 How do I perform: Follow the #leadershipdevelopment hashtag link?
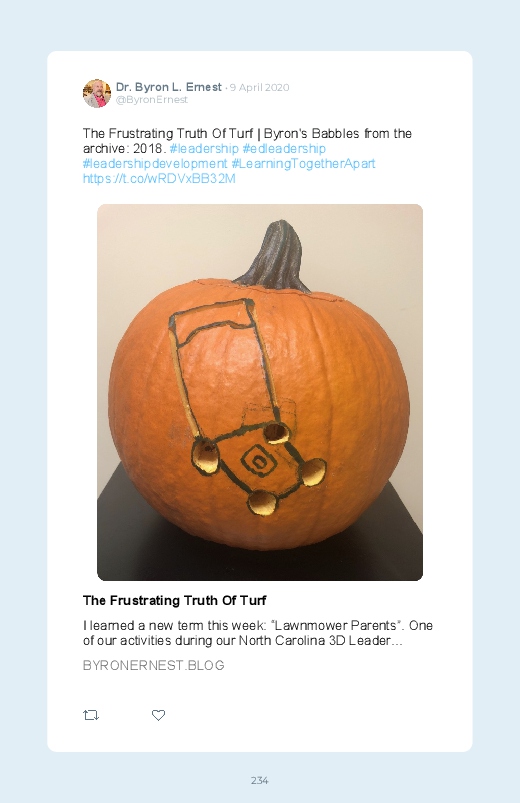[155, 163]
